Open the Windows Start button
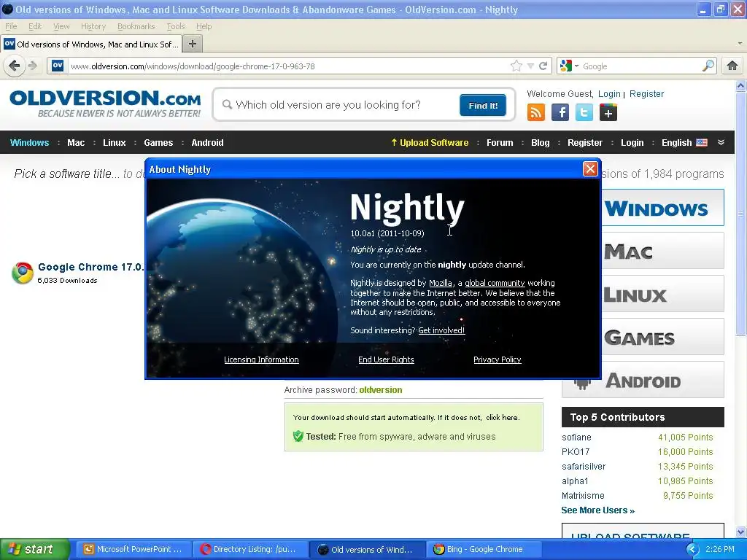The height and width of the screenshot is (560, 747). pyautogui.click(x=34, y=549)
